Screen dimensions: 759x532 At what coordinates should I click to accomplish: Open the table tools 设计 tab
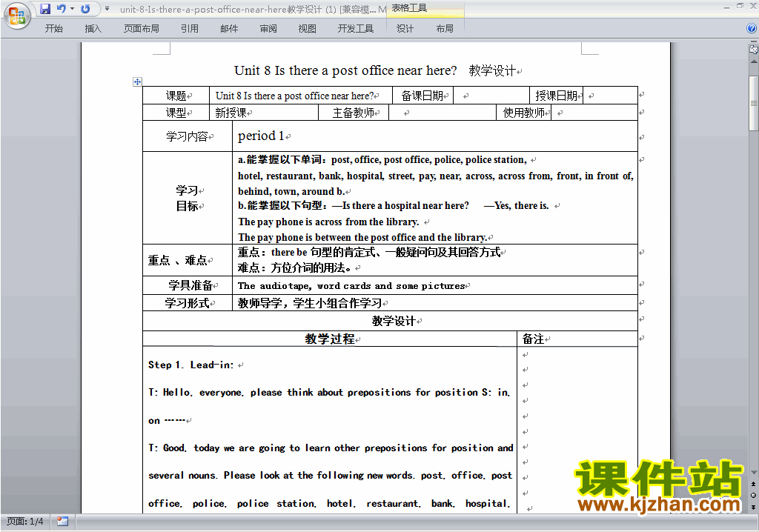pyautogui.click(x=405, y=29)
